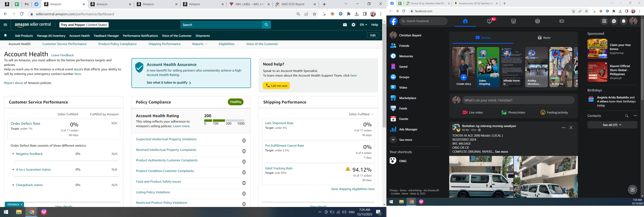644x217 pixels.
Task: Open the Leave Feedback link
Action: click(63, 55)
